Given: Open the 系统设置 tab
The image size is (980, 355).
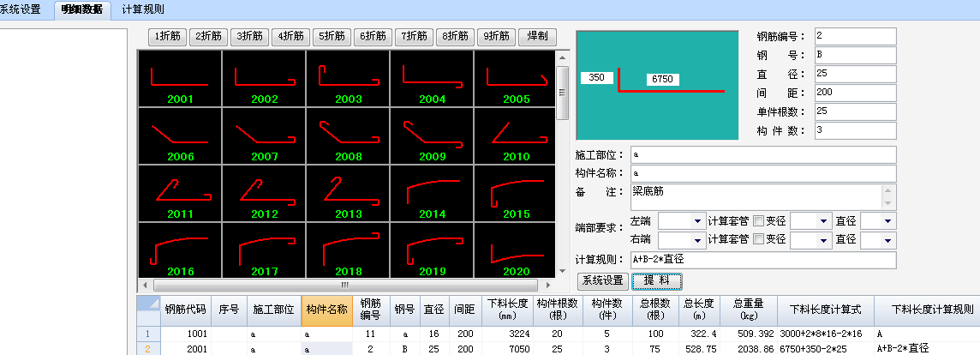Looking at the screenshot, I should tap(21, 9).
